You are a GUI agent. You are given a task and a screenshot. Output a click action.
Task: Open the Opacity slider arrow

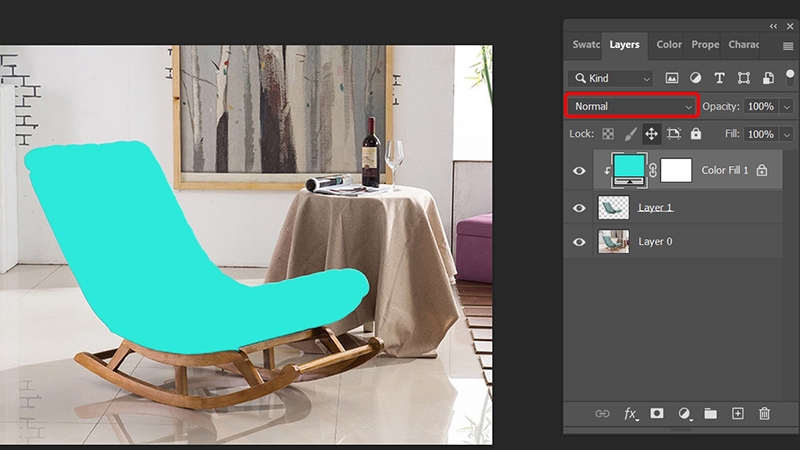(787, 107)
